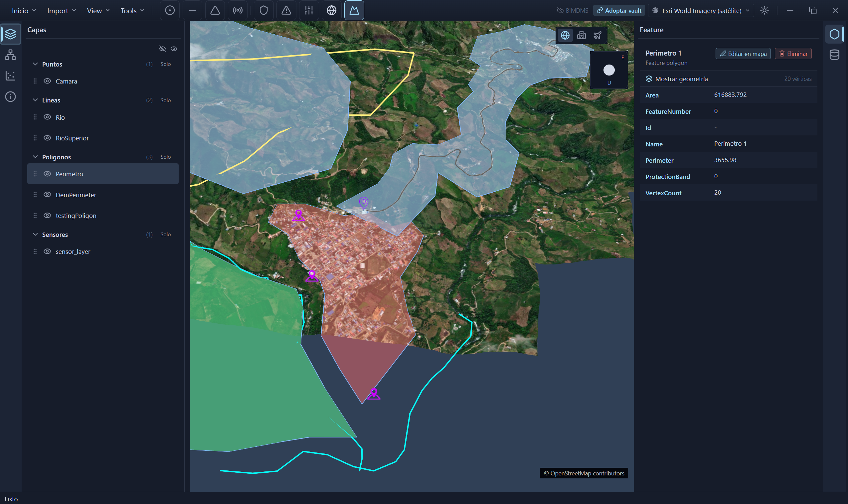Select the DemPerimeter layer row

pos(103,195)
